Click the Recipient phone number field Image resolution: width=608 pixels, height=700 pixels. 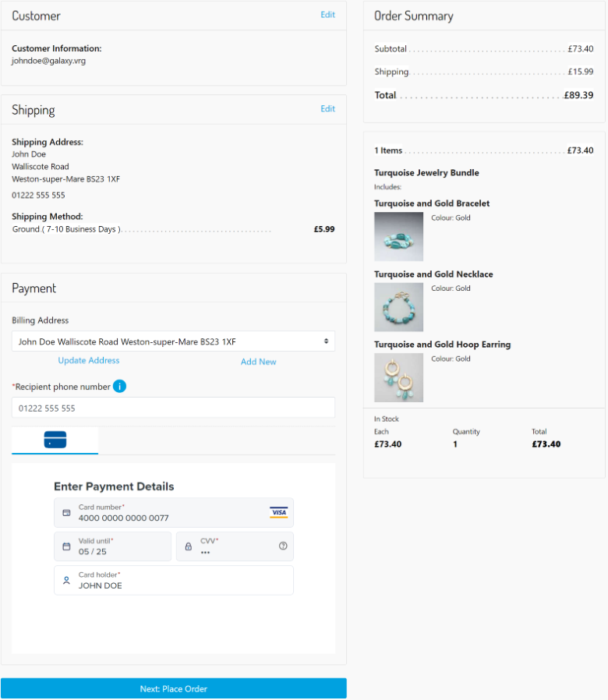coord(173,408)
